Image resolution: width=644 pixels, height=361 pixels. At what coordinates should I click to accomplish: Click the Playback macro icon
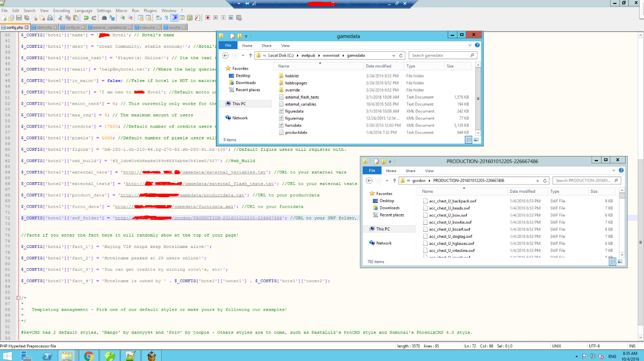223,18
